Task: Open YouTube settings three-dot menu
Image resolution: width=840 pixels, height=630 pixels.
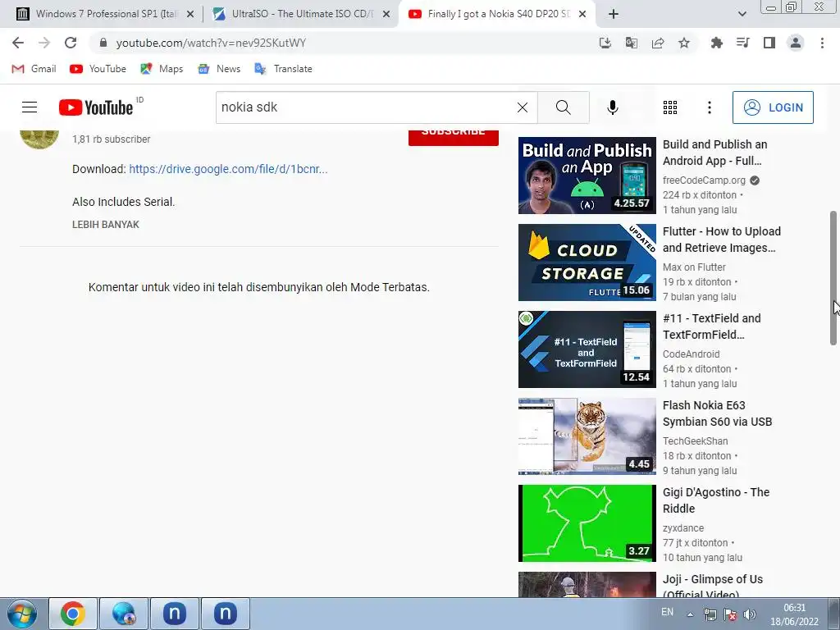Action: click(710, 107)
